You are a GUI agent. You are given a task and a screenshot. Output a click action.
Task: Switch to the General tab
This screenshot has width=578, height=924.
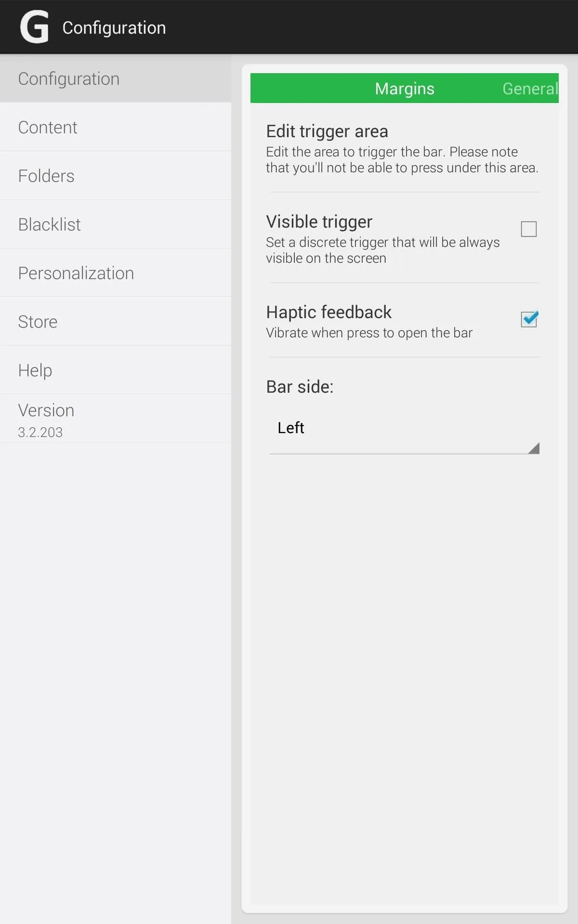coord(530,89)
